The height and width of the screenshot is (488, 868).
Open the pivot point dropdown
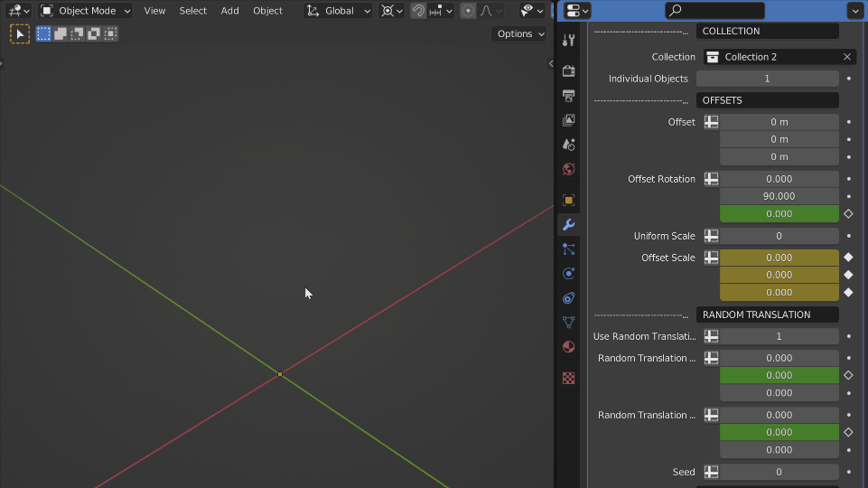pos(392,11)
